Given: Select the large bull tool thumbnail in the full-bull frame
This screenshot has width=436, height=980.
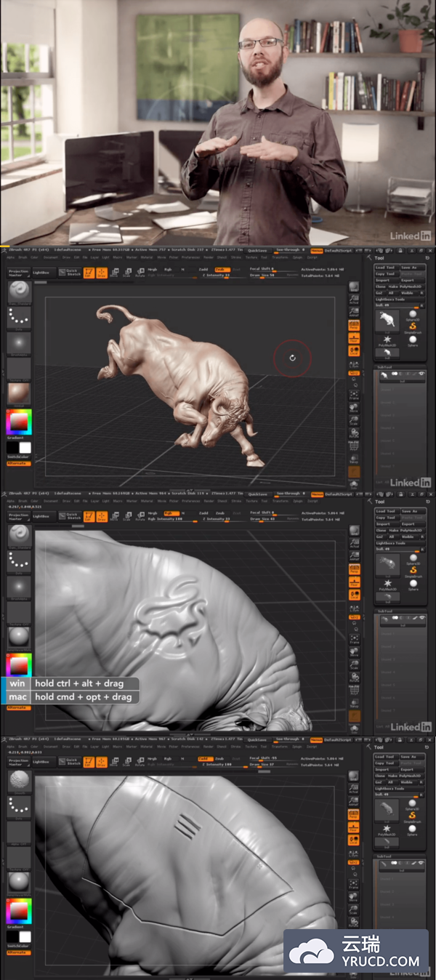Looking at the screenshot, I should tap(387, 322).
